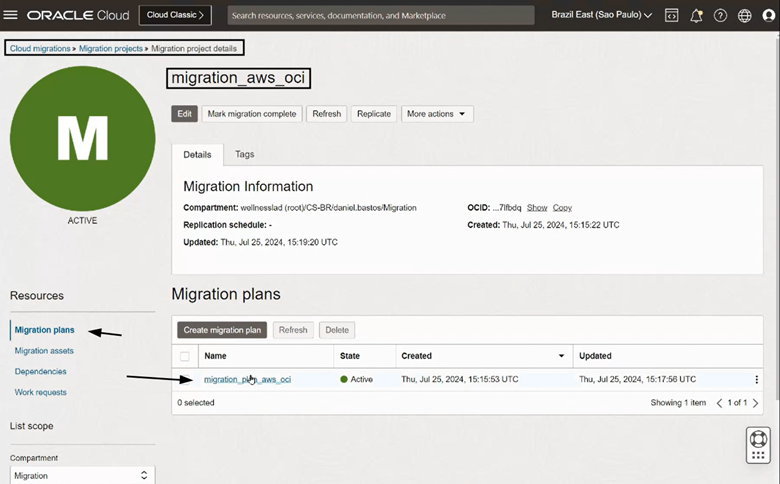Open the language globe icon
Image resolution: width=780 pixels, height=484 pixels.
(744, 15)
